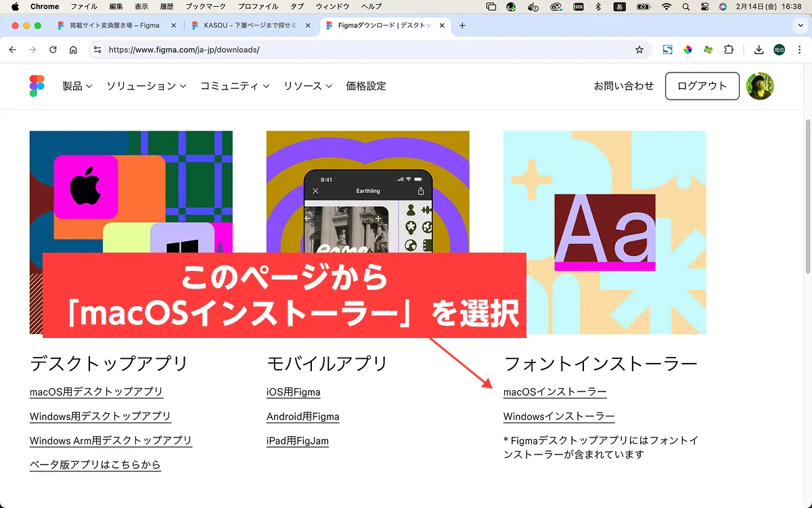Open macOS Spotlight search icon
This screenshot has height=508, width=812.
click(x=686, y=7)
